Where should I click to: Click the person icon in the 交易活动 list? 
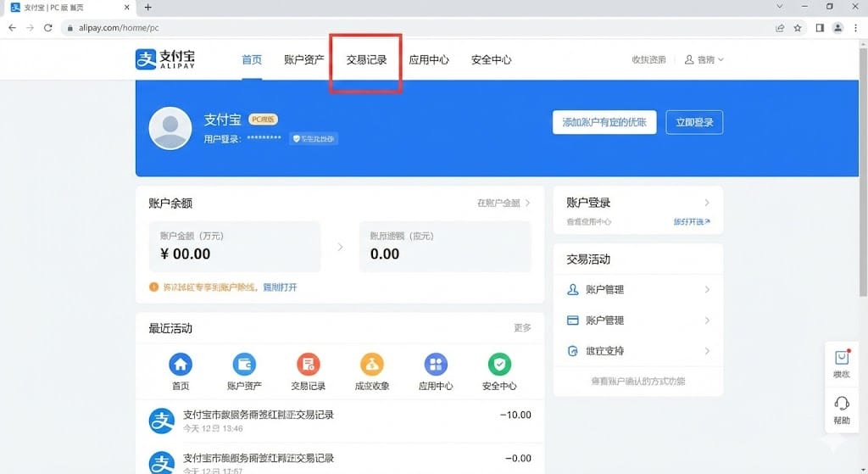[573, 290]
